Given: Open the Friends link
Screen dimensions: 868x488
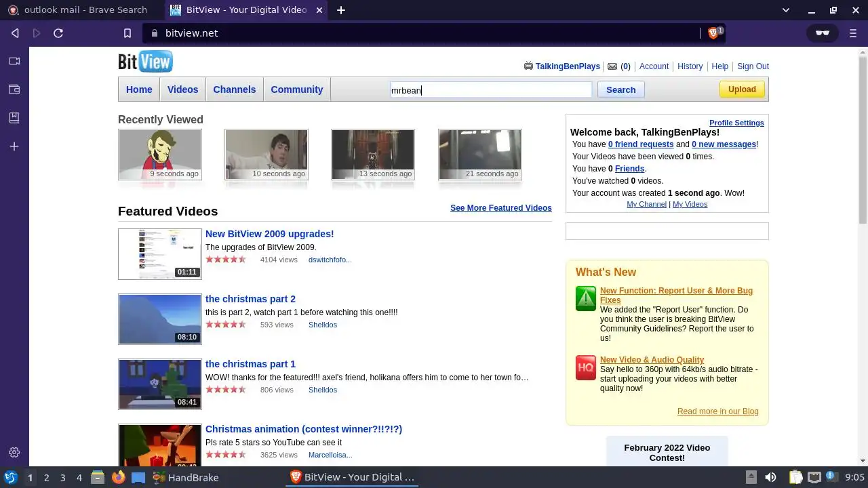Looking at the screenshot, I should 629,169.
